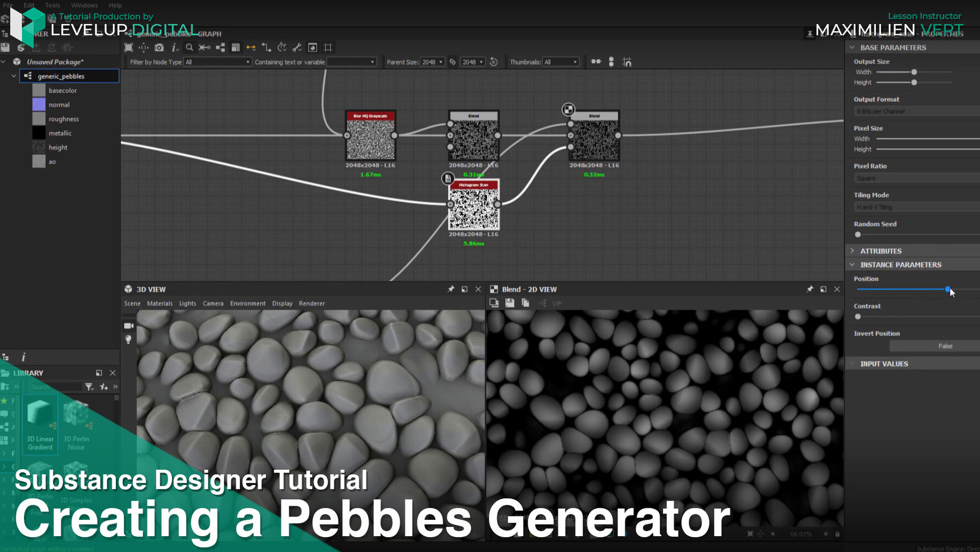Open the Tools menu in the menu bar

(52, 5)
